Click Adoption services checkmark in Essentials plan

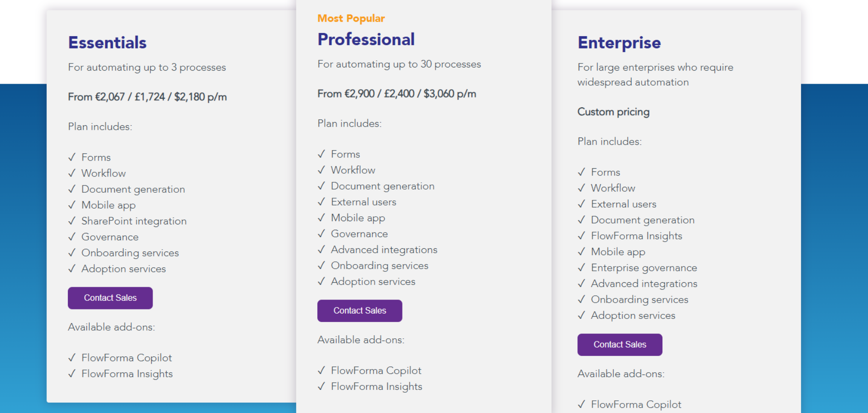point(72,269)
